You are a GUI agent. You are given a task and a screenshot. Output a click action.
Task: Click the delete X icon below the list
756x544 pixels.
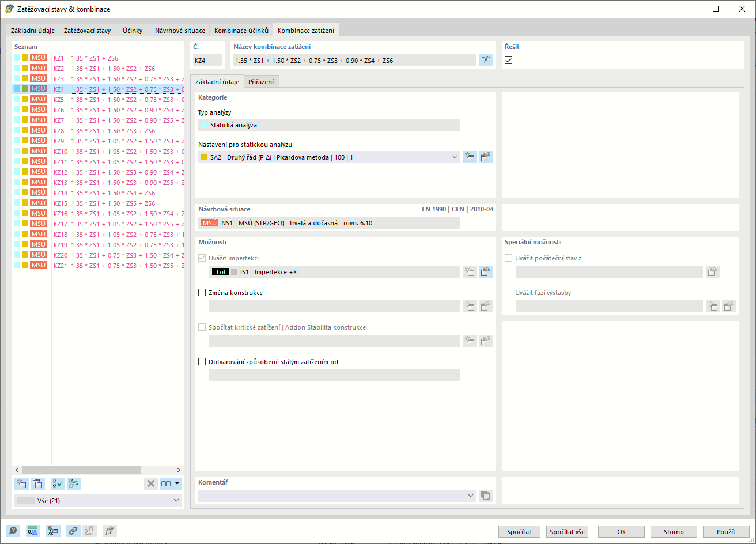(x=151, y=483)
